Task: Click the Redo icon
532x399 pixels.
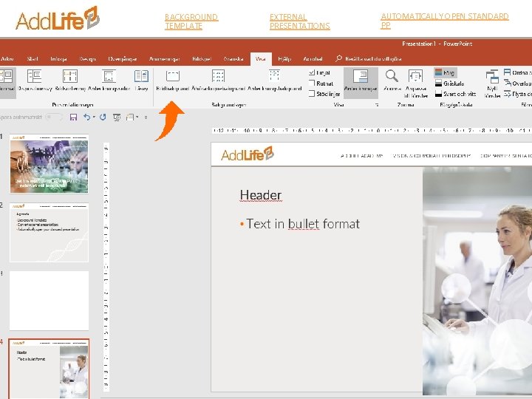Action: point(103,117)
